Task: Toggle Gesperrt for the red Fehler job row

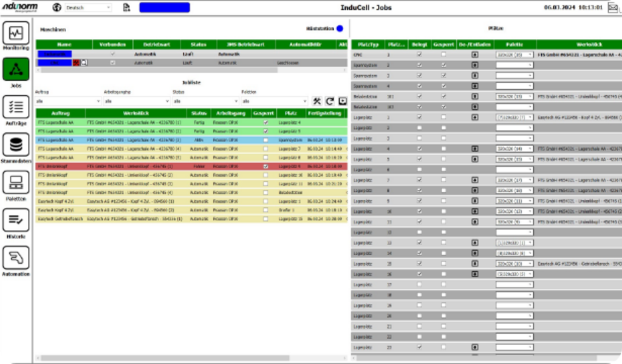Action: (266, 166)
